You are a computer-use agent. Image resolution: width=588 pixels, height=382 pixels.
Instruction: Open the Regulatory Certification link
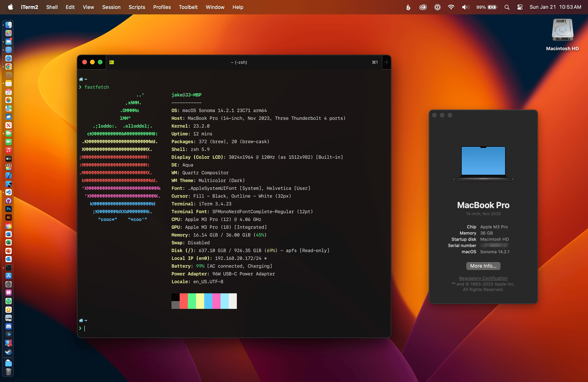(483, 278)
